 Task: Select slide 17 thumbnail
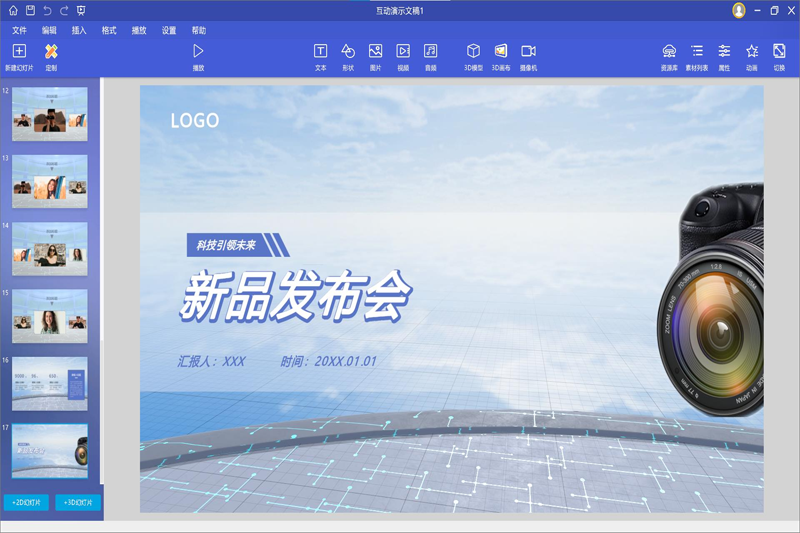49,451
